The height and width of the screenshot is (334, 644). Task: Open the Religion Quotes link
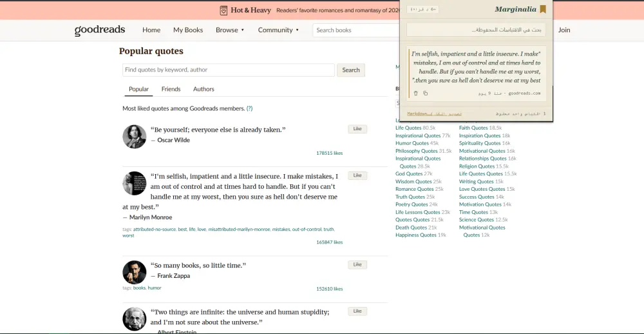[x=477, y=166]
